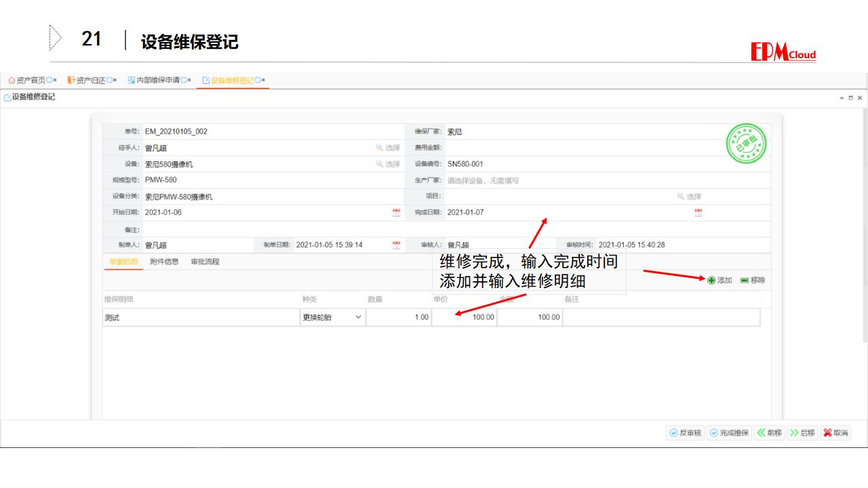This screenshot has height=488, width=868.
Task: Open the 制单日期 calendar picker
Action: pyautogui.click(x=397, y=245)
